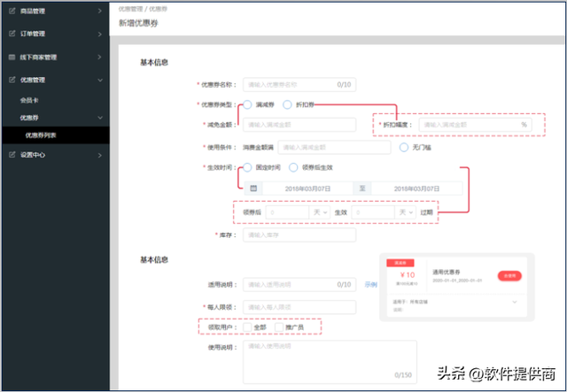This screenshot has height=392, width=567.
Task: Open the 天 unit dropdown after 生效
Action: tap(406, 212)
